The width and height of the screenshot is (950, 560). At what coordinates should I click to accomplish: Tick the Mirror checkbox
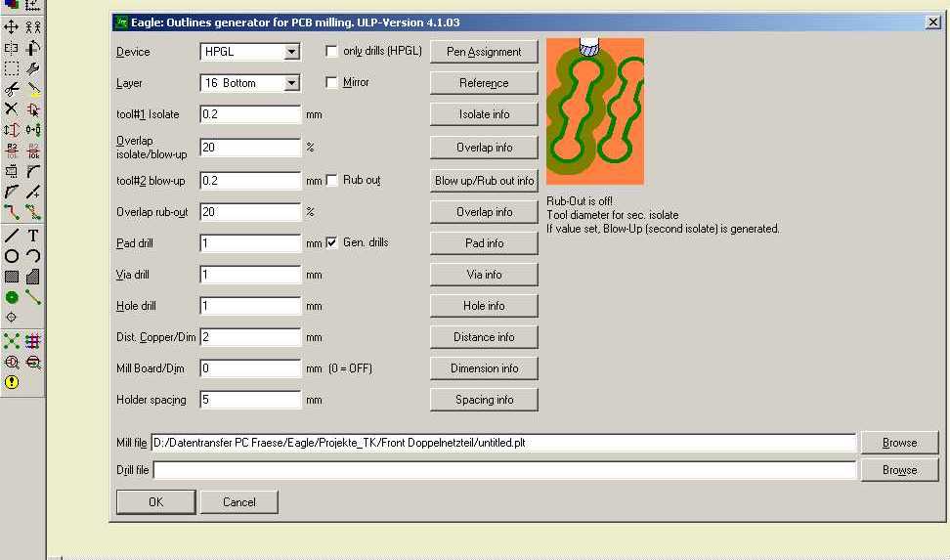[331, 82]
